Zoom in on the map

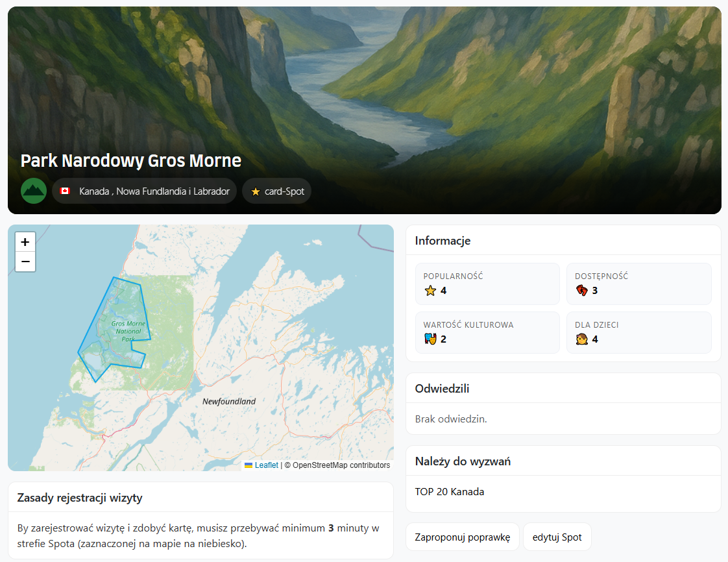pyautogui.click(x=25, y=242)
